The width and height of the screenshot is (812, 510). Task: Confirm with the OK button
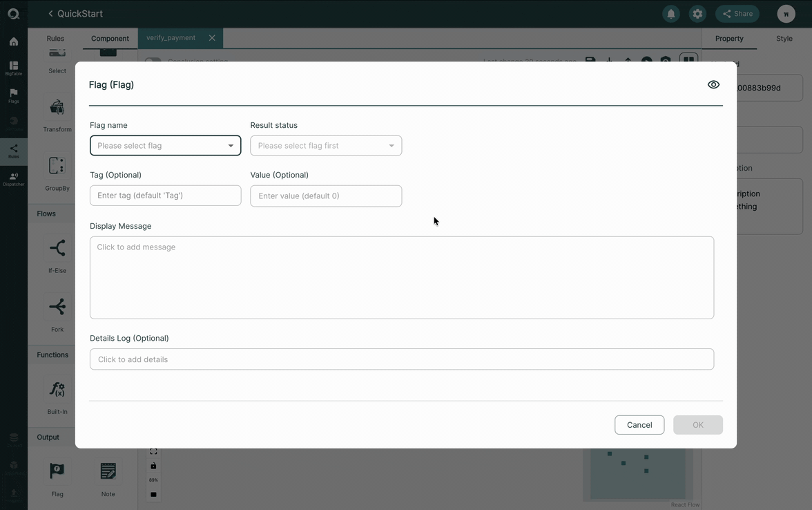tap(697, 425)
